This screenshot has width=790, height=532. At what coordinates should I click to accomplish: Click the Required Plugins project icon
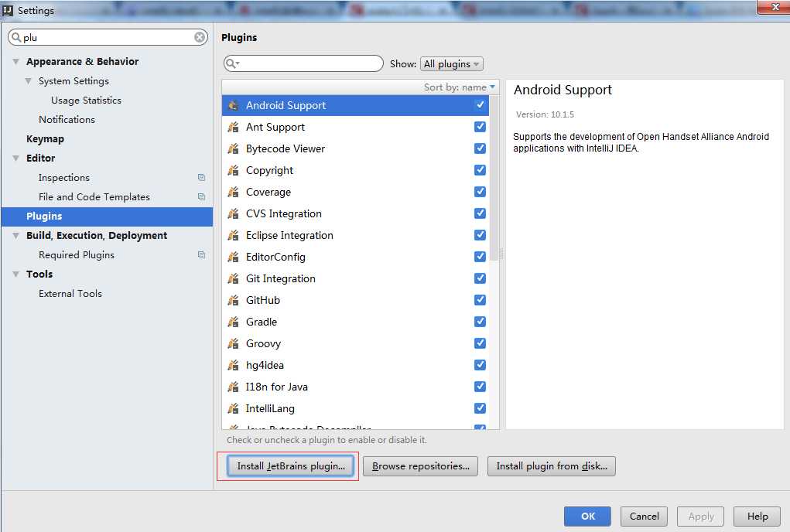[x=201, y=254]
